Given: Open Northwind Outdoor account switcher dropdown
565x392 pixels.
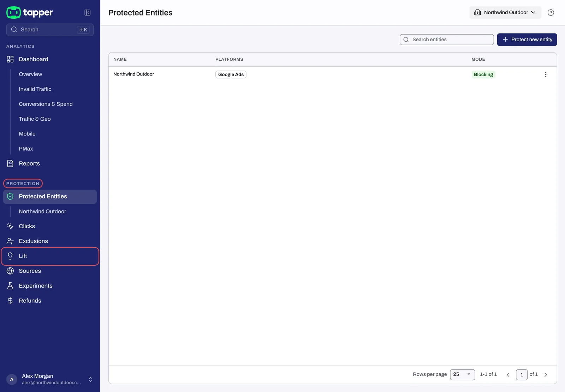Looking at the screenshot, I should click(x=505, y=12).
